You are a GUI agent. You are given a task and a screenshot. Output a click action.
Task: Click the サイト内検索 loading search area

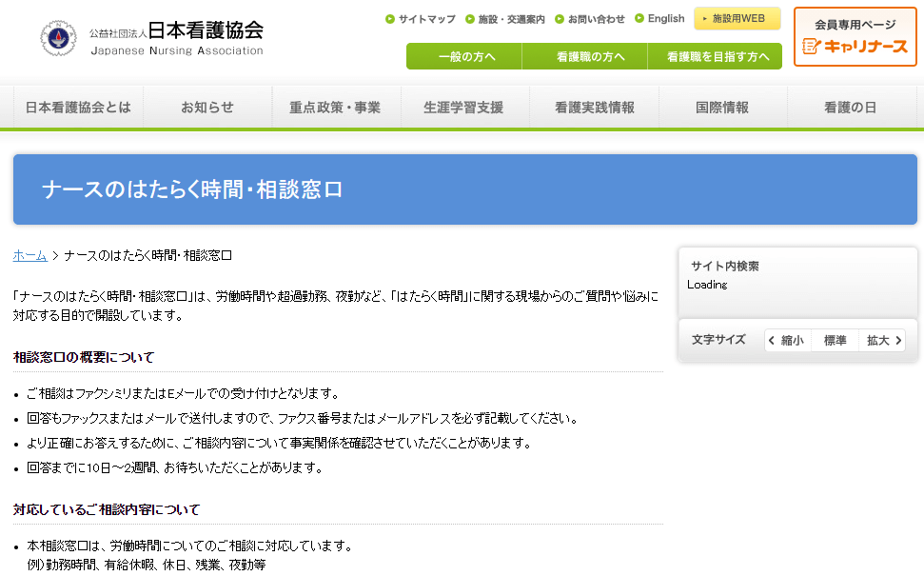797,276
